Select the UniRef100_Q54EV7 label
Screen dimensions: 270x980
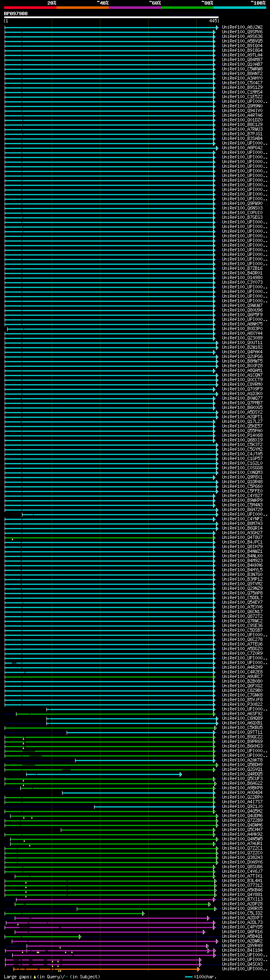click(x=242, y=603)
